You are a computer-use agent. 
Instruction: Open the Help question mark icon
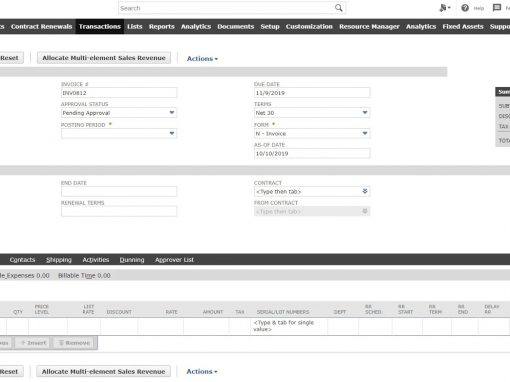tap(465, 8)
